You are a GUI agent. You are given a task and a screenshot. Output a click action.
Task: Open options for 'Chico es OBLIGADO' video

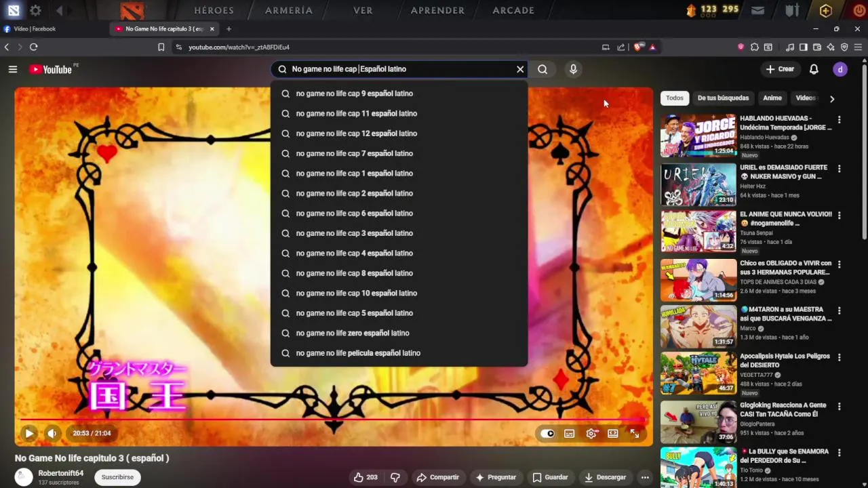(839, 264)
